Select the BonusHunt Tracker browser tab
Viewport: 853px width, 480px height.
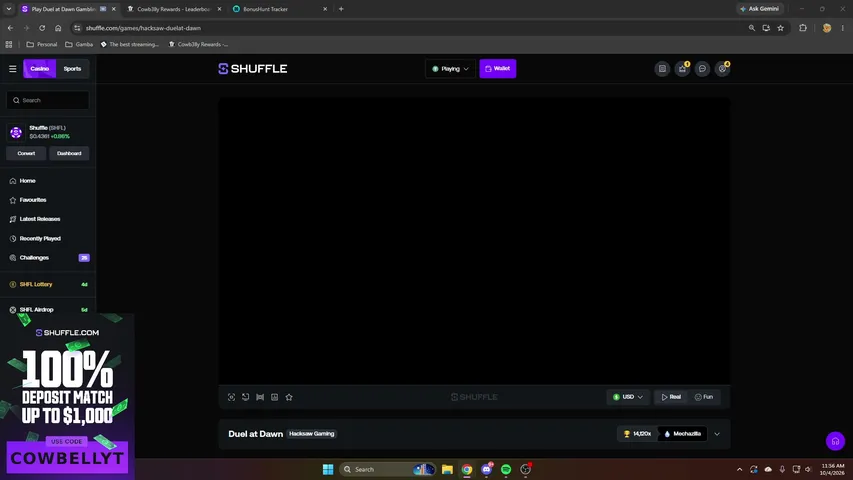point(280,9)
